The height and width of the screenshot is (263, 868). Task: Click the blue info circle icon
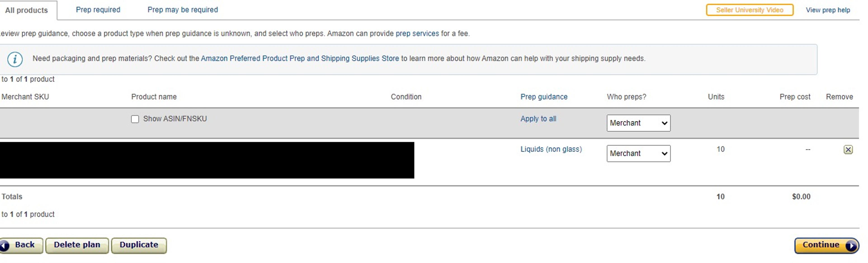pos(15,59)
